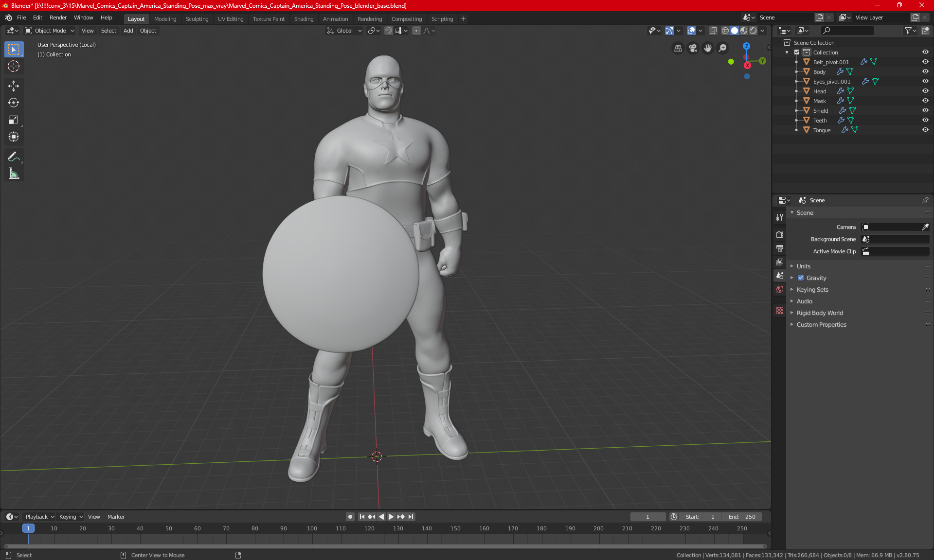
Task: Click the zoom view magnifier icon
Action: [723, 48]
